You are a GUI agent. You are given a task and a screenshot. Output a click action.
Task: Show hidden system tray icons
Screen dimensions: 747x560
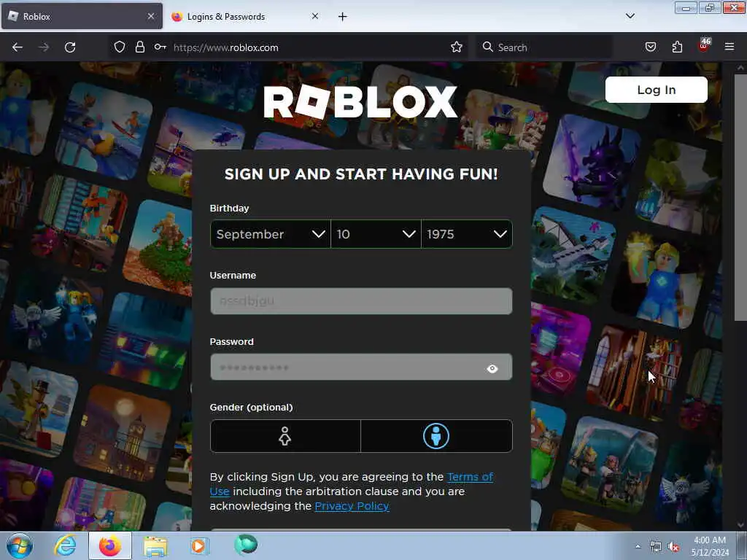point(638,546)
